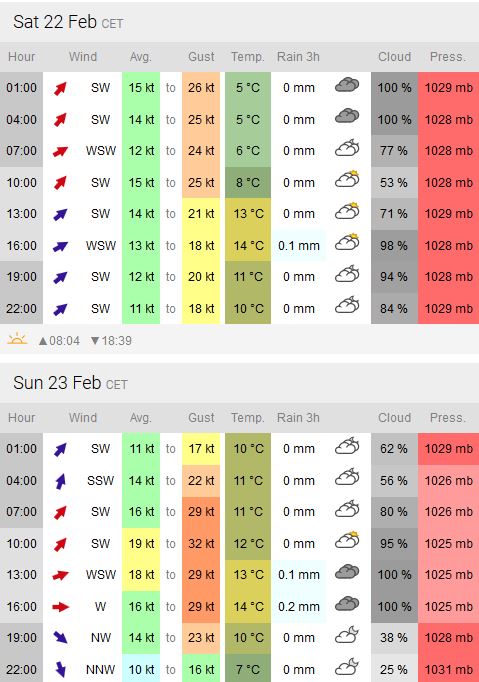Image resolution: width=479 pixels, height=682 pixels.
Task: Click the dark cloud icon at Sunday 13:00
Action: coord(347,572)
